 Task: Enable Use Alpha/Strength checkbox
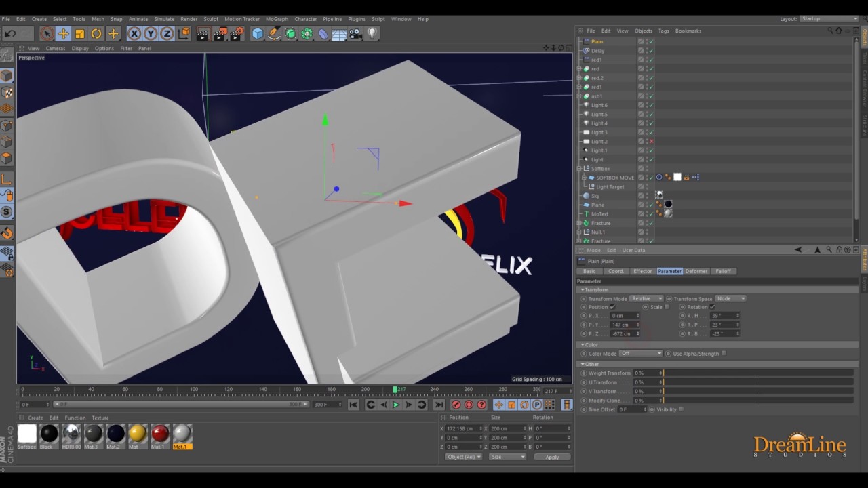(x=724, y=353)
